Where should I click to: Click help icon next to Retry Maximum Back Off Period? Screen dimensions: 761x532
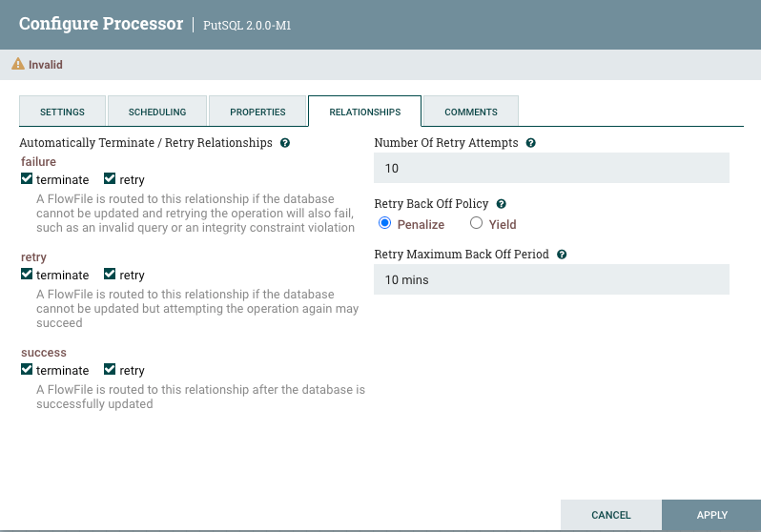coord(562,255)
